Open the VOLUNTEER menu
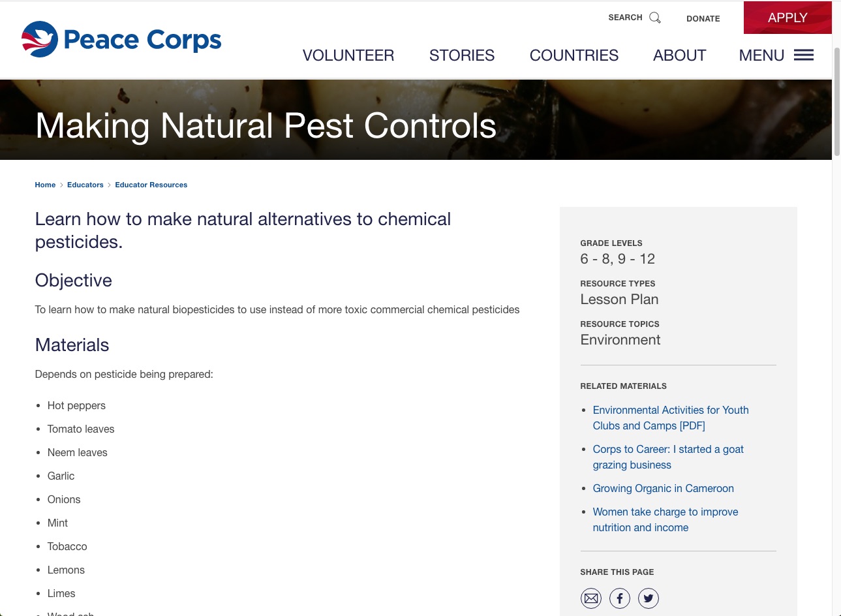 (348, 55)
